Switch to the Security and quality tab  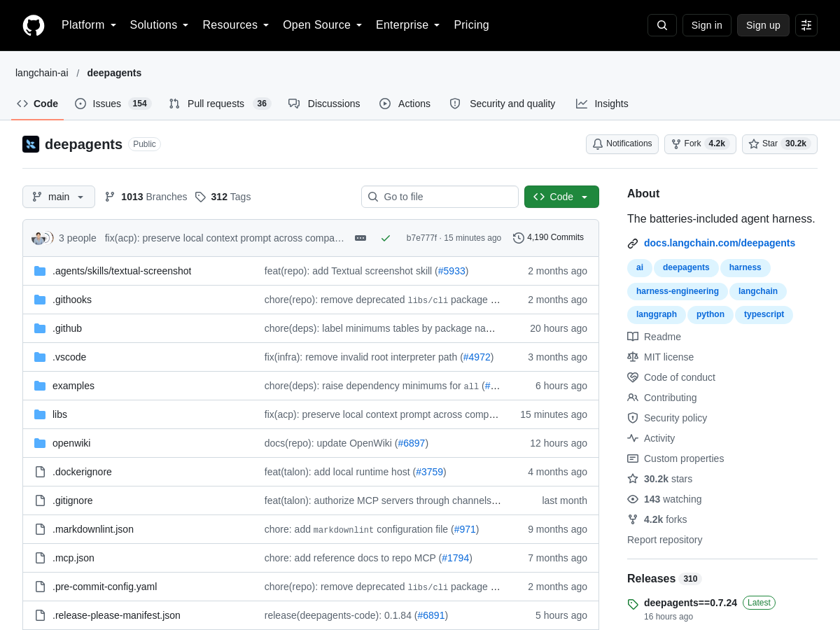click(x=503, y=104)
